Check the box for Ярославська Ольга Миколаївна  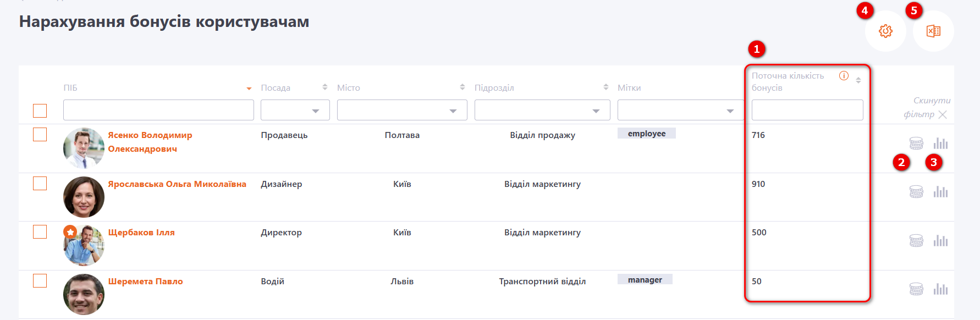pyautogui.click(x=40, y=183)
